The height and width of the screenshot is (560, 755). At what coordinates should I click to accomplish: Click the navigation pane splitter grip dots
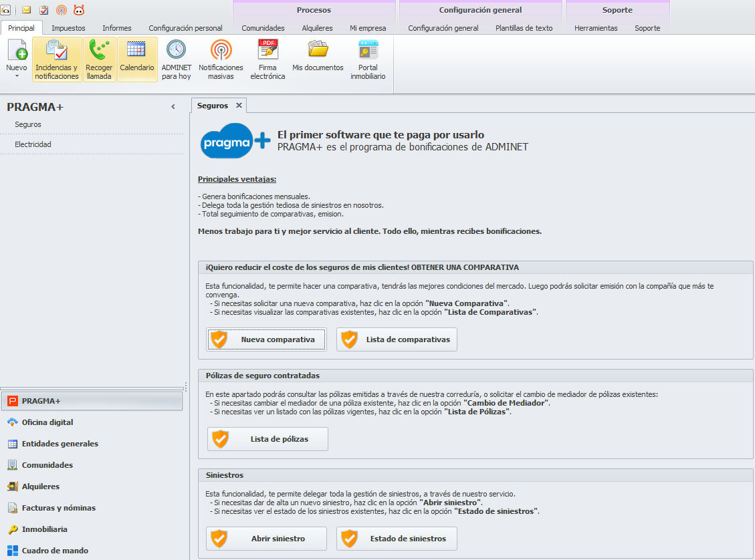click(x=185, y=387)
